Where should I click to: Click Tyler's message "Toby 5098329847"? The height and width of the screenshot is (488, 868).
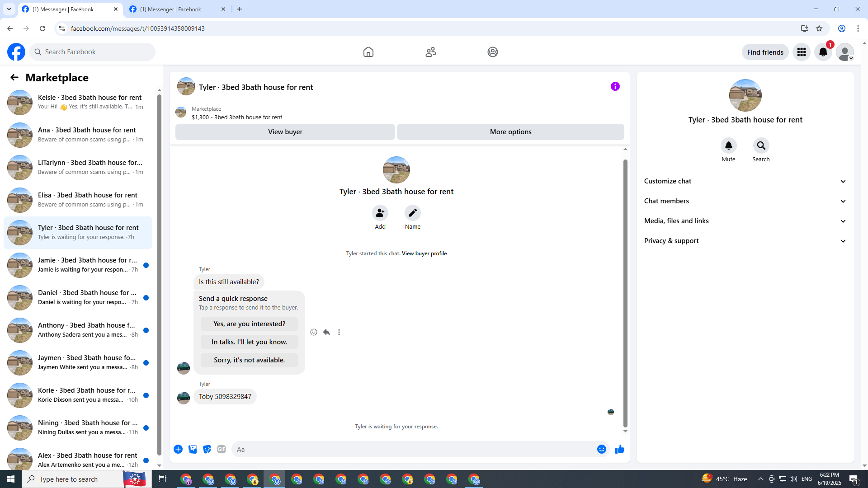[225, 397]
